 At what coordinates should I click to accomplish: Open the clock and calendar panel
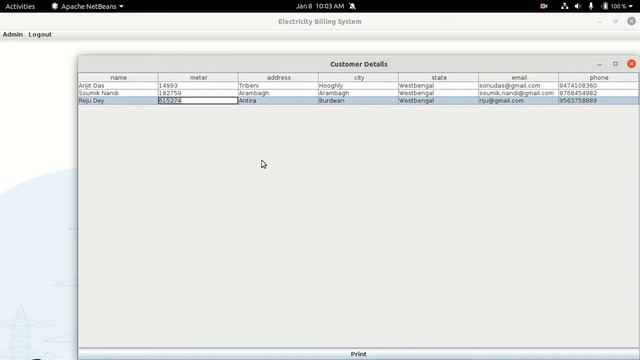pyautogui.click(x=320, y=6)
